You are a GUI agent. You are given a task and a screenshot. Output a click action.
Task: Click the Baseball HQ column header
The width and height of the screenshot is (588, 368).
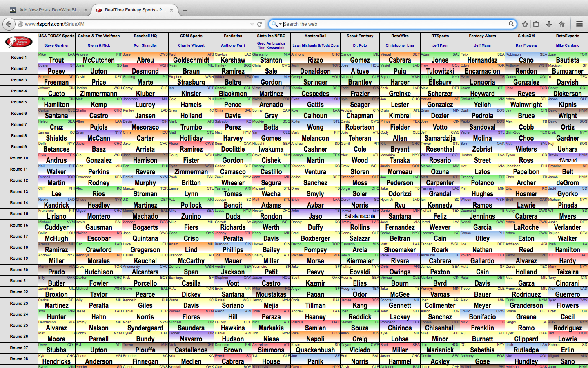(x=145, y=36)
